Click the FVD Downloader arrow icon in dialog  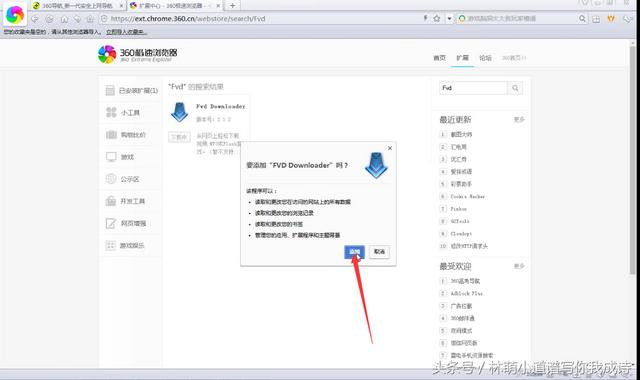(376, 165)
